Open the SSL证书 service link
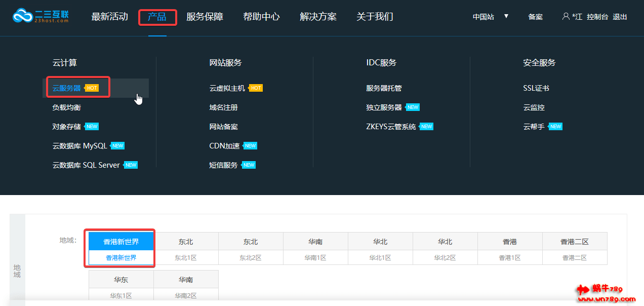Viewport: 644px width, 306px height. point(536,88)
